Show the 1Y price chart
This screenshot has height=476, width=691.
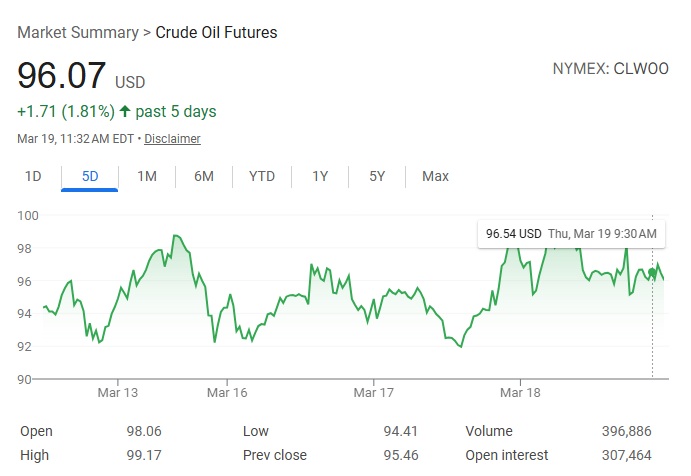pos(320,177)
